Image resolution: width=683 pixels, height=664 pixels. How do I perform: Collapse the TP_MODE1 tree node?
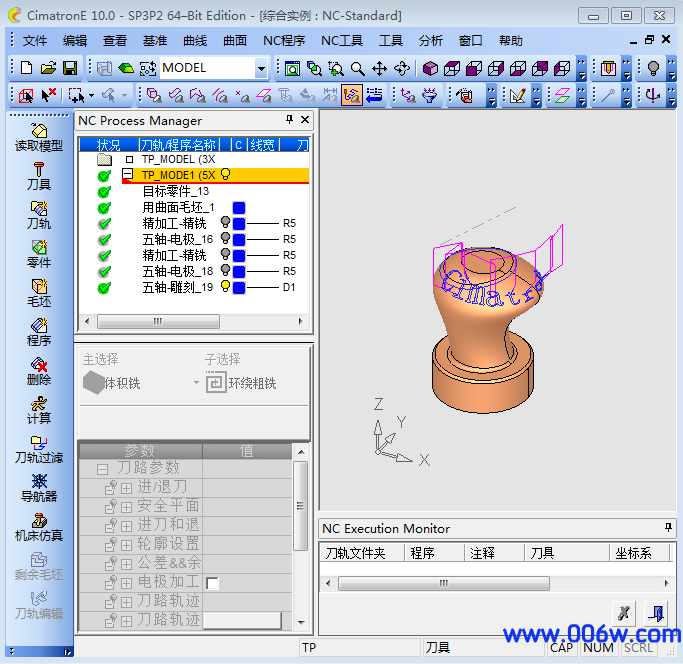click(128, 174)
